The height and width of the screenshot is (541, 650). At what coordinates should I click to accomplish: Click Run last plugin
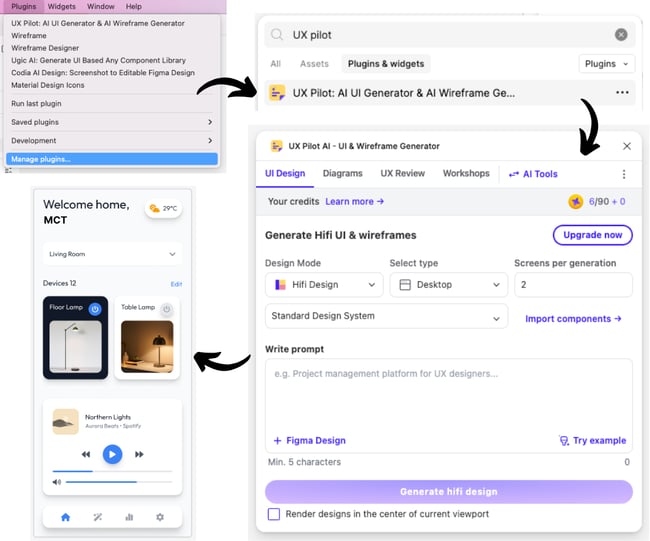click(x=36, y=103)
